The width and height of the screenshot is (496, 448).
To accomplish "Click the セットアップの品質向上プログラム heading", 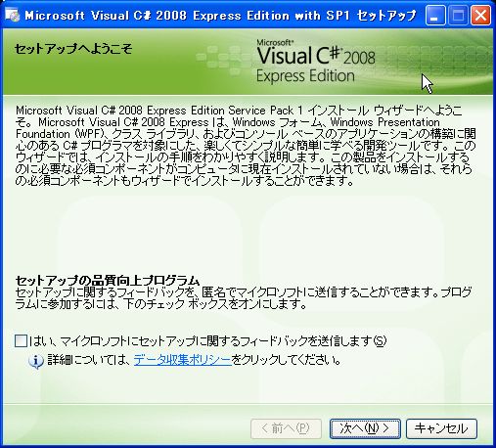I will pos(108,281).
